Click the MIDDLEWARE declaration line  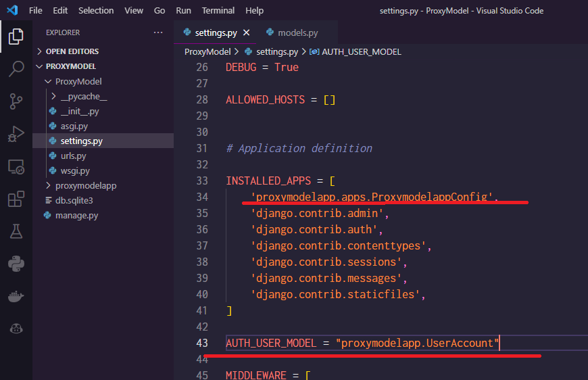268,375
